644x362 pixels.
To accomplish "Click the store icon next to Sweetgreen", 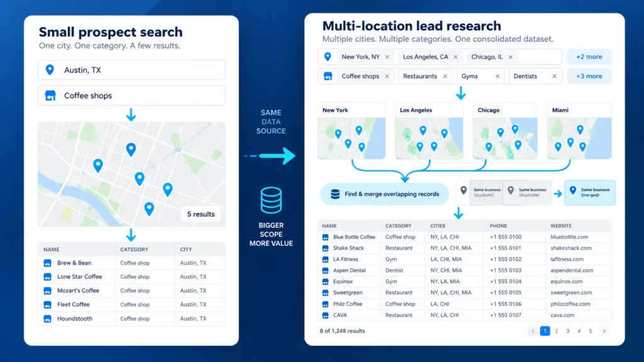I will coord(325,293).
